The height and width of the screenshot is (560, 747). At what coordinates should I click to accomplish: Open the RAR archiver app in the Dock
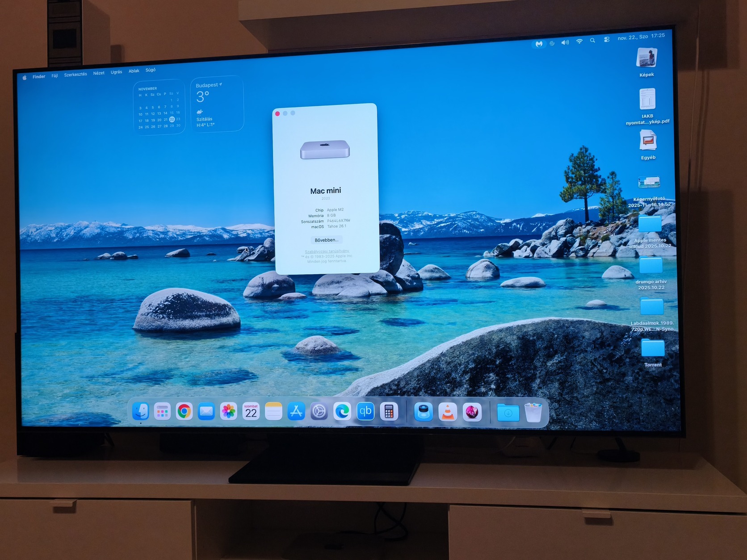472,412
